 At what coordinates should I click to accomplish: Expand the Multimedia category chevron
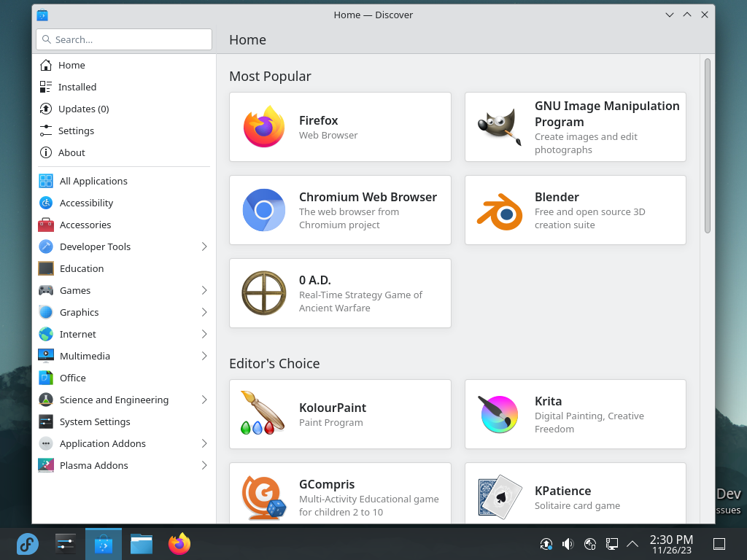[x=204, y=356]
